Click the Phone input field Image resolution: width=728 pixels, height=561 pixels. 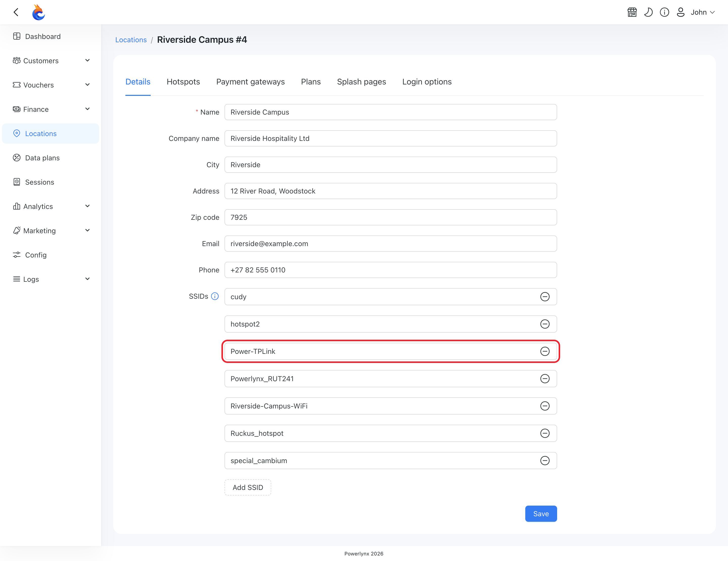pyautogui.click(x=391, y=270)
